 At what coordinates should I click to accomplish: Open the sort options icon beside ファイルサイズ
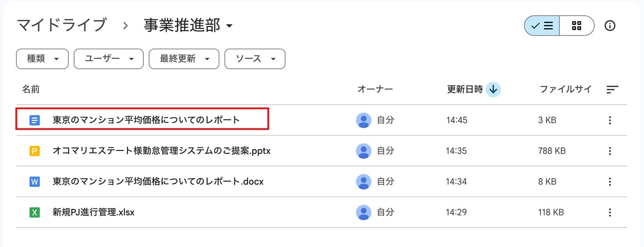click(x=612, y=90)
